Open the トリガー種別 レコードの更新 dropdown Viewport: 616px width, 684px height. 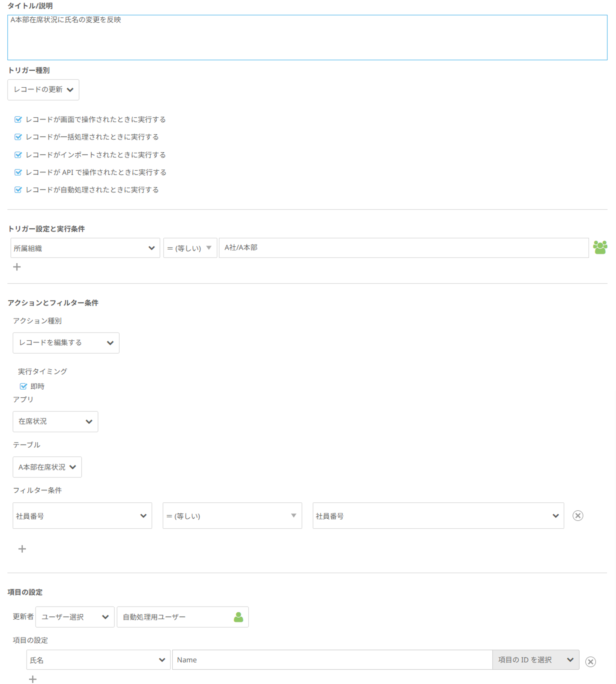[x=43, y=90]
